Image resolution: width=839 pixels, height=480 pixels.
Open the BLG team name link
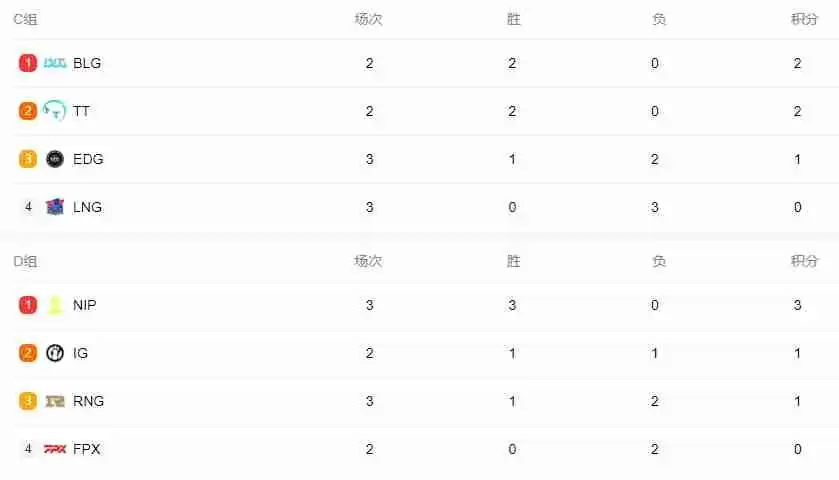coord(87,63)
